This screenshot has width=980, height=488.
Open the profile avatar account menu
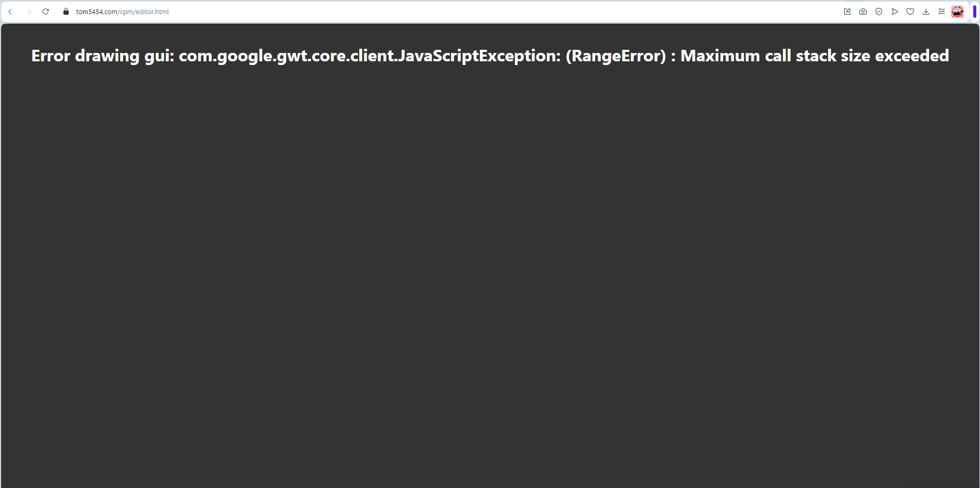(958, 11)
